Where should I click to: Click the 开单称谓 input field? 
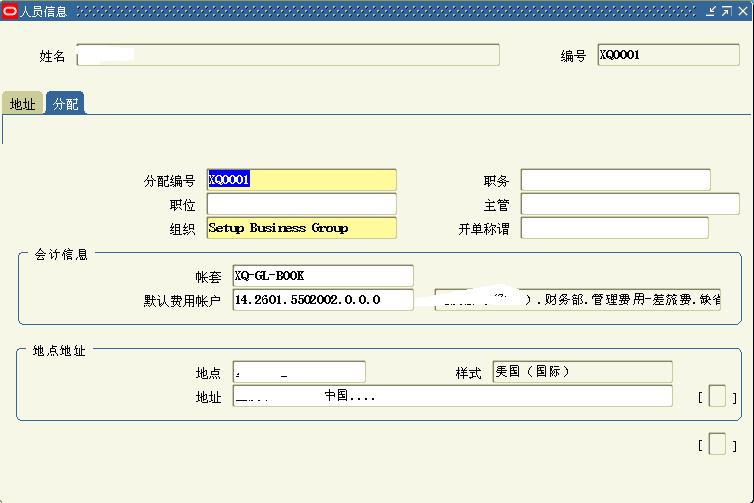(614, 228)
